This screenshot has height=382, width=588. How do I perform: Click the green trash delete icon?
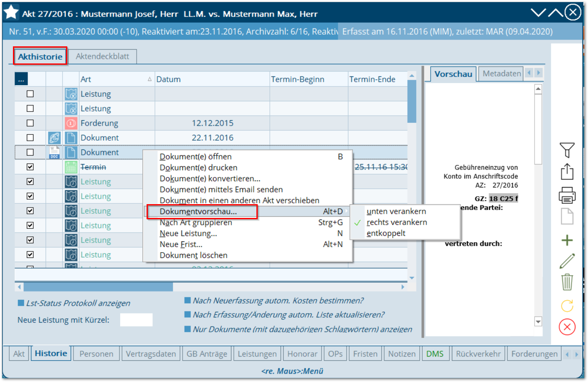567,282
